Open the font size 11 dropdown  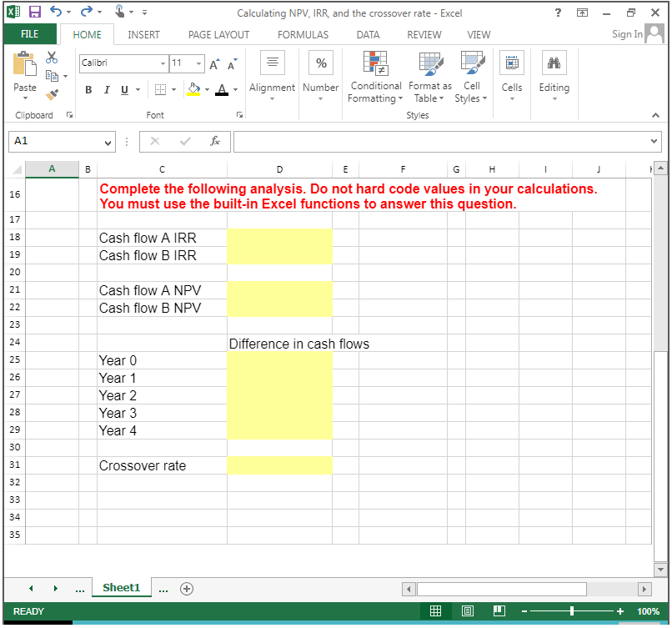tap(199, 63)
